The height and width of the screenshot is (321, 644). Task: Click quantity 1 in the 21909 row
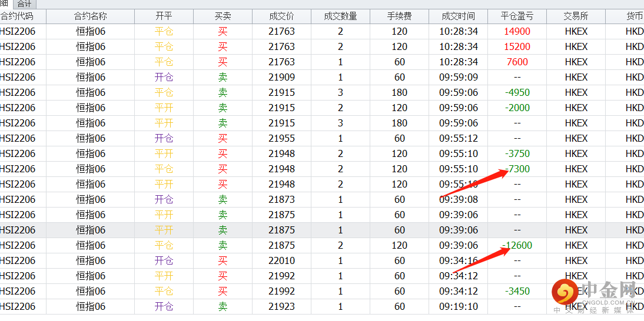(340, 78)
